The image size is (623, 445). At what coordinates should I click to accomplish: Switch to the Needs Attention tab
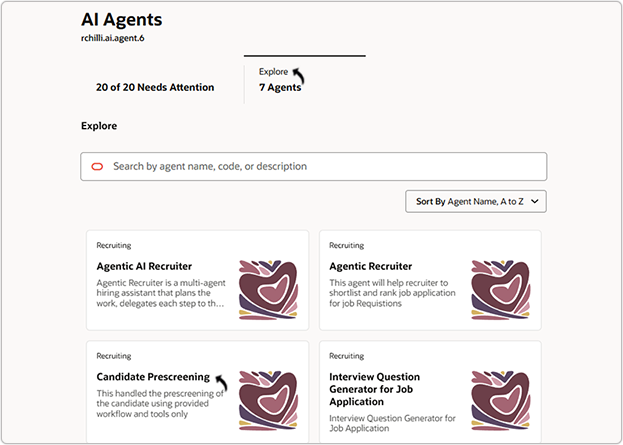(x=155, y=87)
